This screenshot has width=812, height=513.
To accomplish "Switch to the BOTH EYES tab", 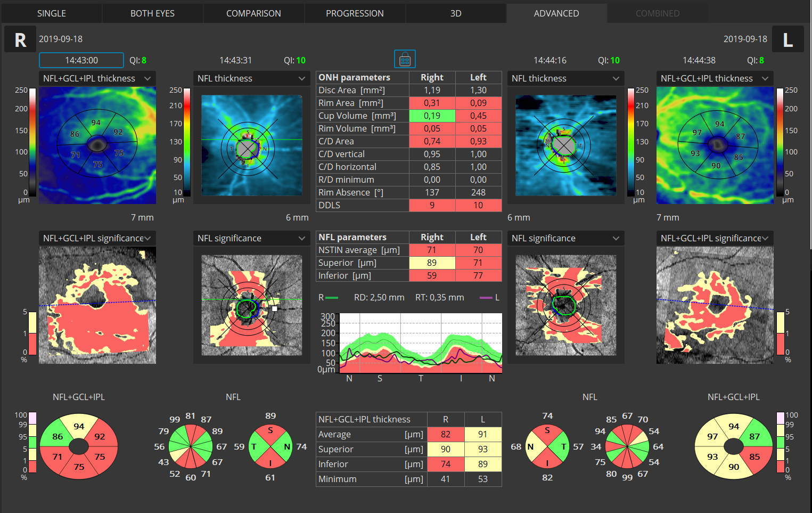I will 153,13.
